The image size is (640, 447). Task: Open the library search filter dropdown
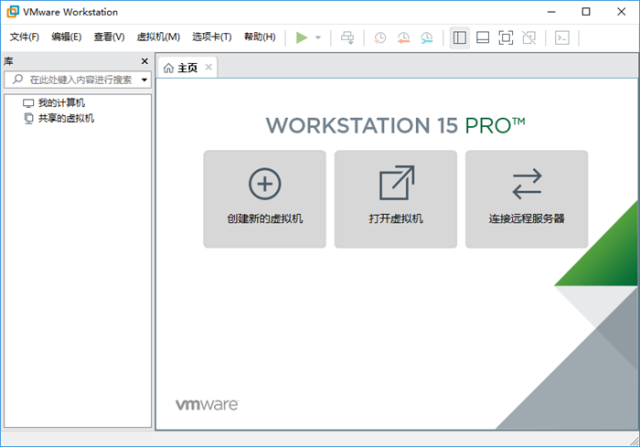point(144,80)
